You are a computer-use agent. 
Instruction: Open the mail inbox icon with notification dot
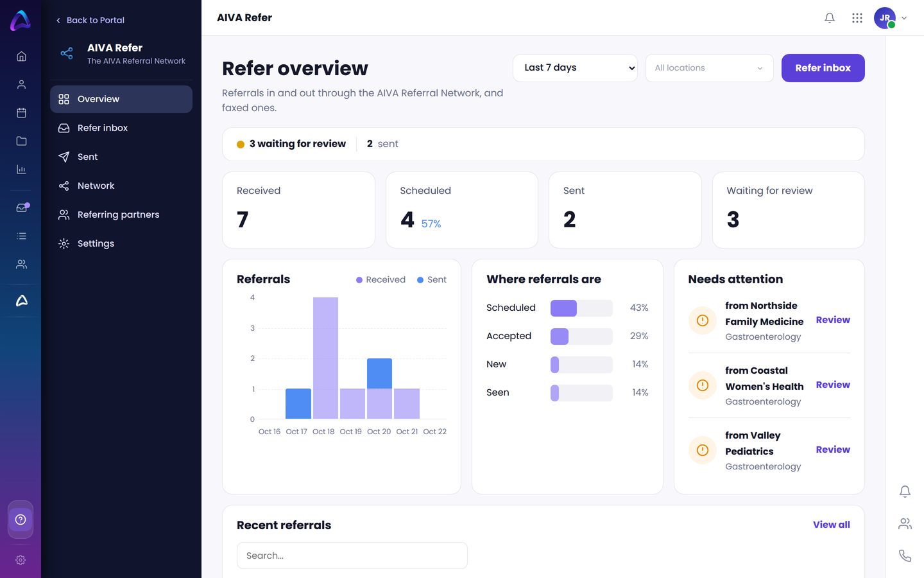click(x=22, y=207)
